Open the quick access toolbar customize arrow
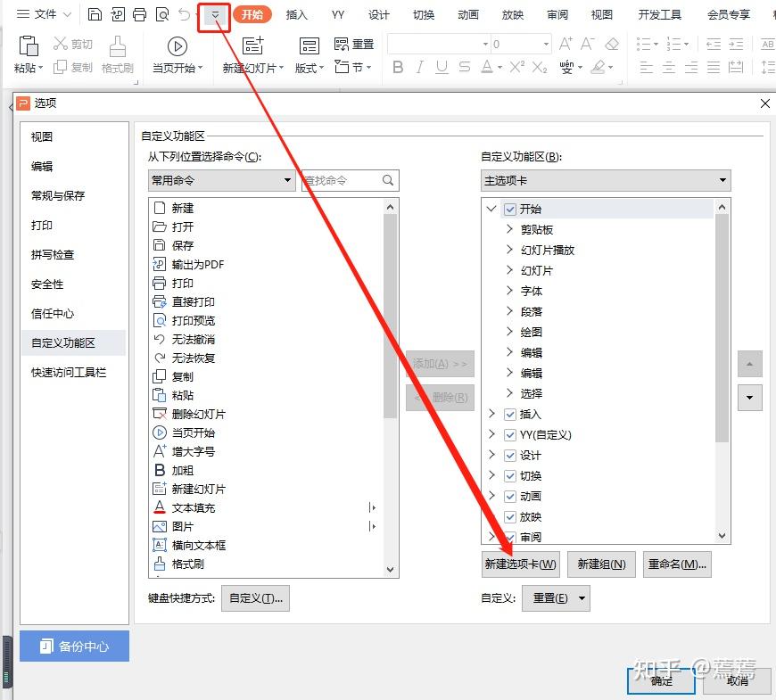The width and height of the screenshot is (776, 700). (x=215, y=14)
